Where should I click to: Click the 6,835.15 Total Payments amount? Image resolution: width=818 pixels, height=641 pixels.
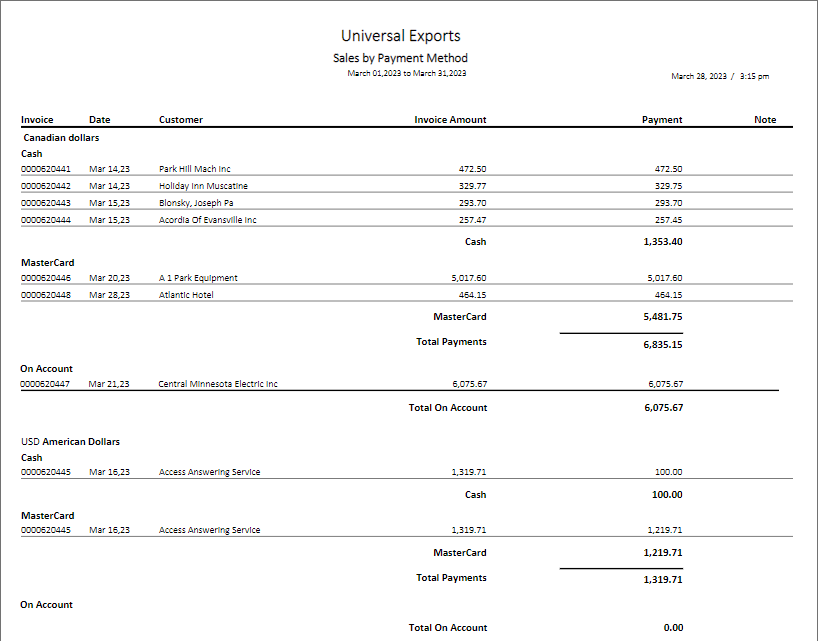[663, 344]
